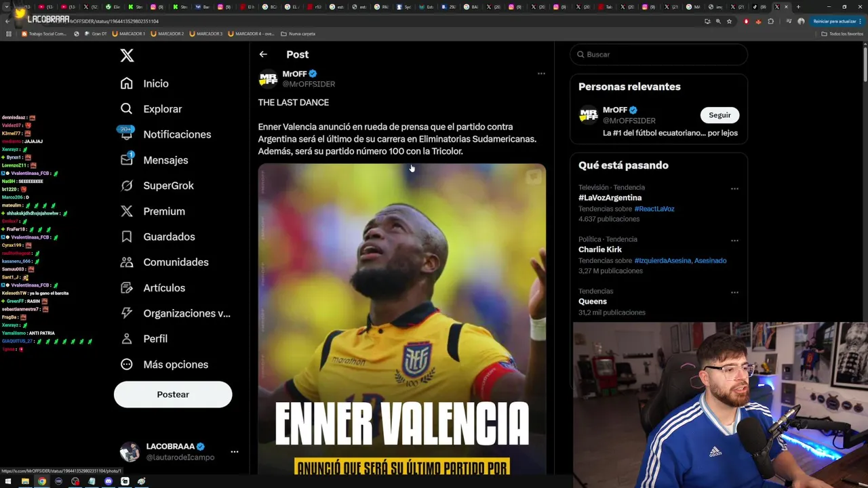Open SuperGrok from the sidebar

tap(157, 186)
